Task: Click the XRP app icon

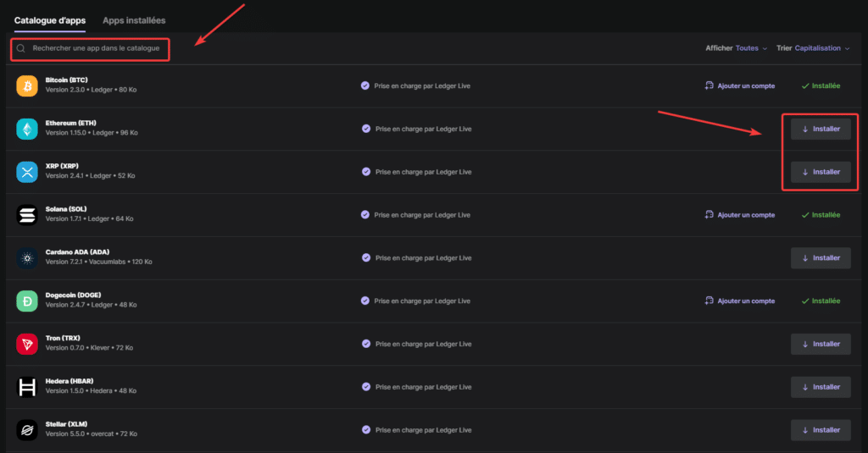Action: pyautogui.click(x=27, y=172)
